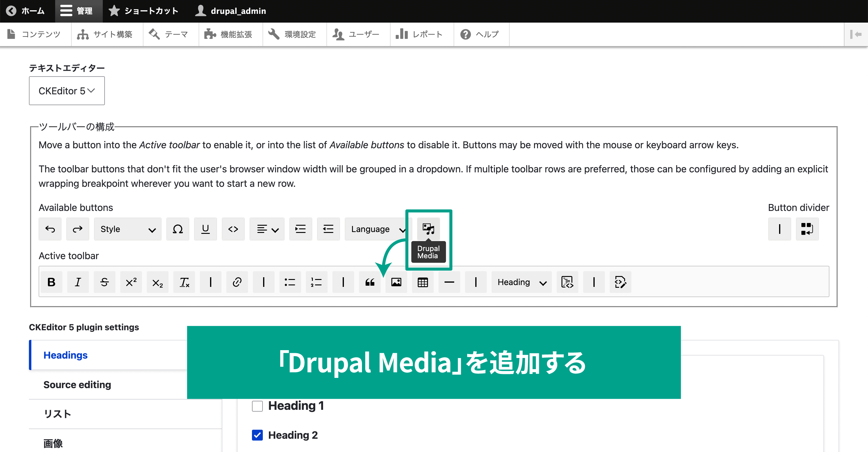
Task: Click the Italic button in Active toolbar
Action: (x=78, y=282)
